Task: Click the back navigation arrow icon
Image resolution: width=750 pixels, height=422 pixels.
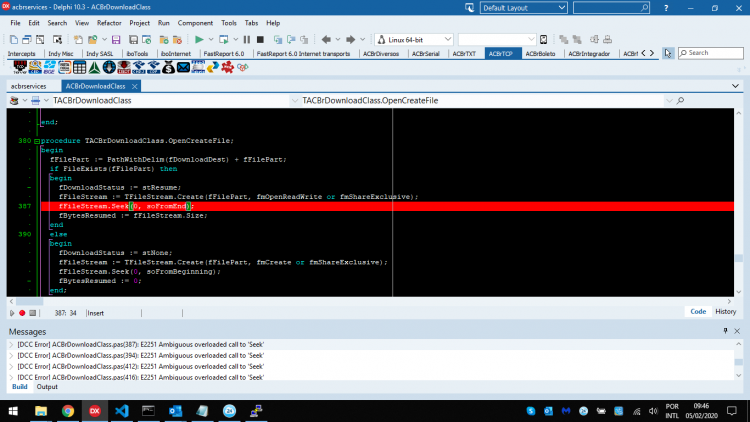Action: coord(326,40)
